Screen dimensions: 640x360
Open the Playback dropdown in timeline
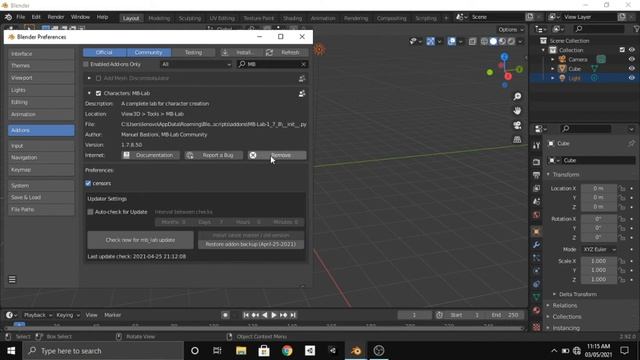(38, 315)
